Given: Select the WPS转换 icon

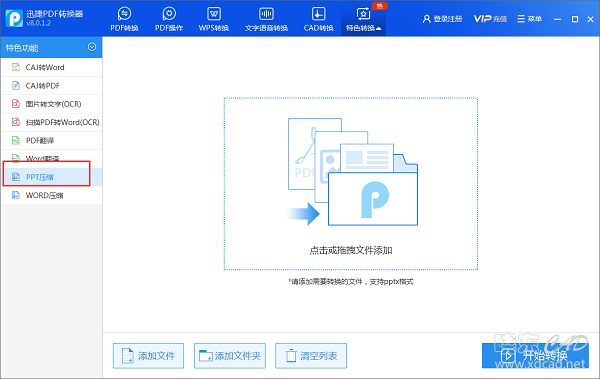Looking at the screenshot, I should pyautogui.click(x=214, y=14).
